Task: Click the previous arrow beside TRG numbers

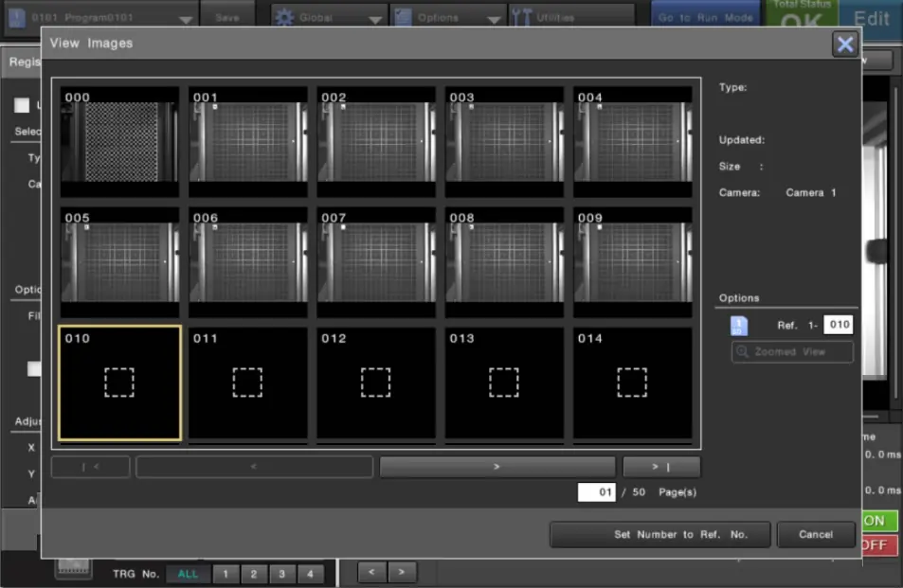Action: pyautogui.click(x=371, y=572)
